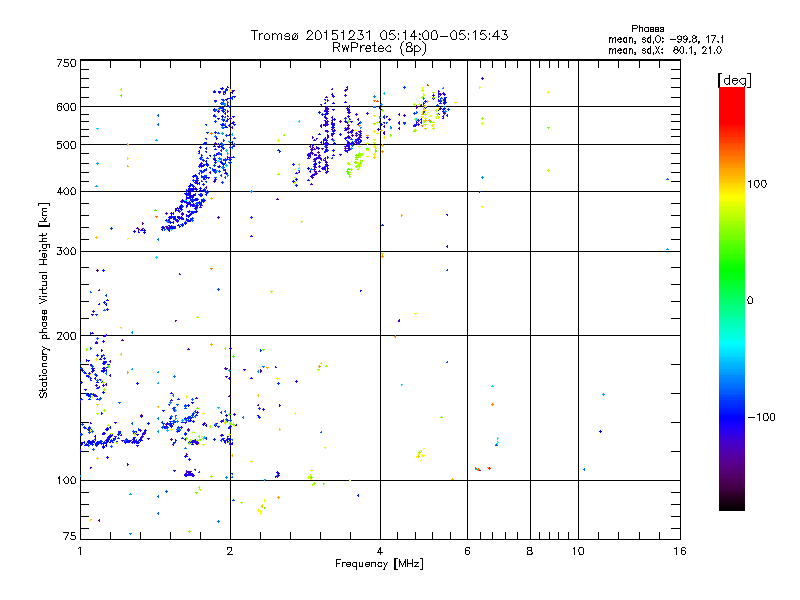
Task: Click the colorbar label 0
Action: pos(750,301)
